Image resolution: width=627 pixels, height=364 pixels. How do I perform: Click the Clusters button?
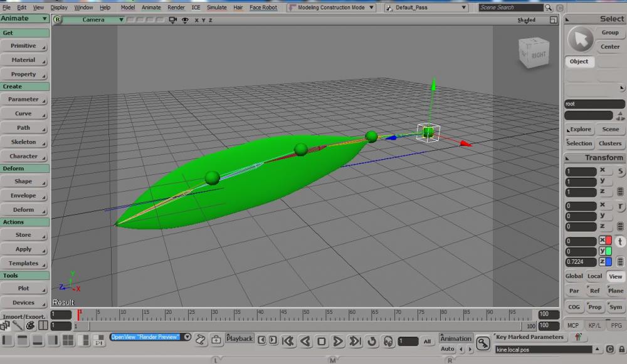coord(610,143)
